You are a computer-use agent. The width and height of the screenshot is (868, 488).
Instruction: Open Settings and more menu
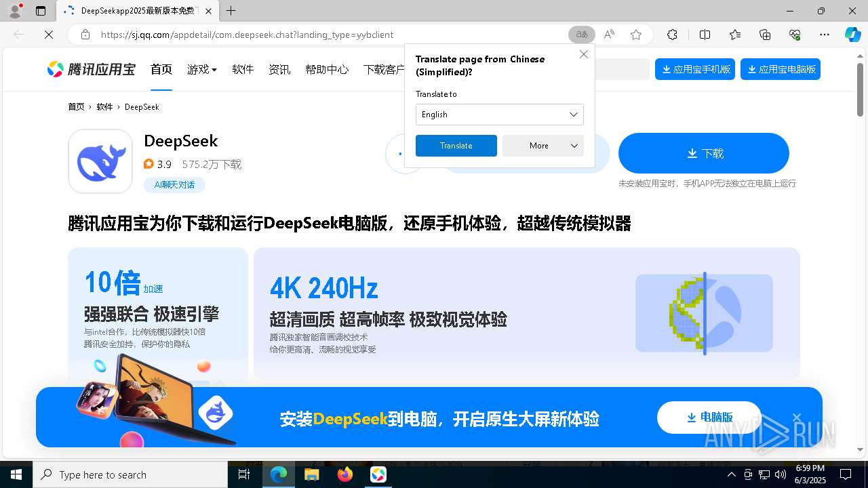point(825,35)
